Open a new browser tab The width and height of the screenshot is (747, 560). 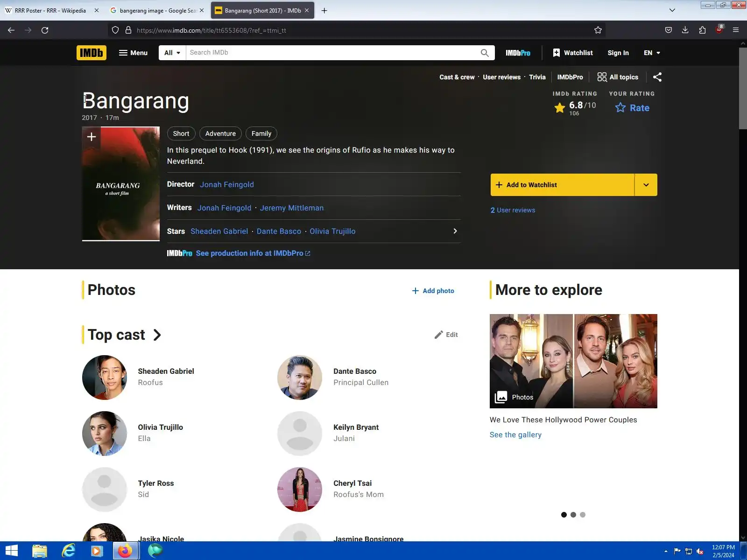coord(324,10)
